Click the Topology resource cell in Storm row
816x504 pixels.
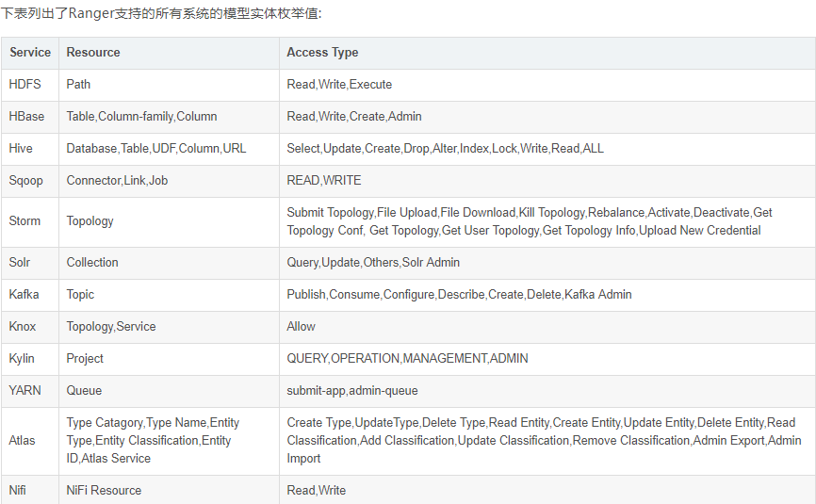coord(169,222)
